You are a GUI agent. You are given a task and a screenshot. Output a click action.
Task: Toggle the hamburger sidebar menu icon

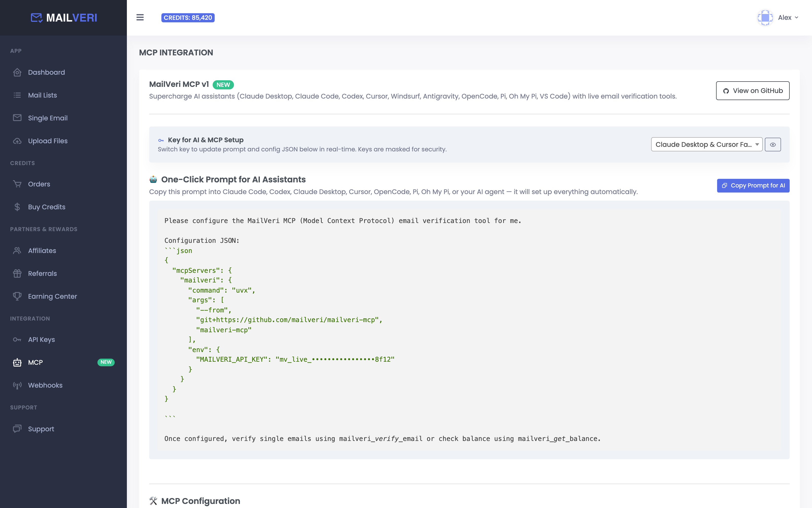(140, 18)
